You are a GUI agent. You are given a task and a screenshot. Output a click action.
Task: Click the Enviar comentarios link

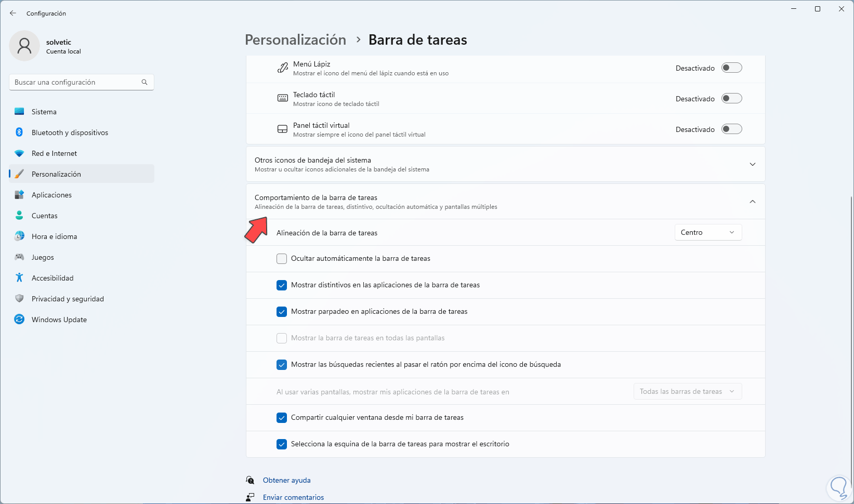[x=293, y=497]
